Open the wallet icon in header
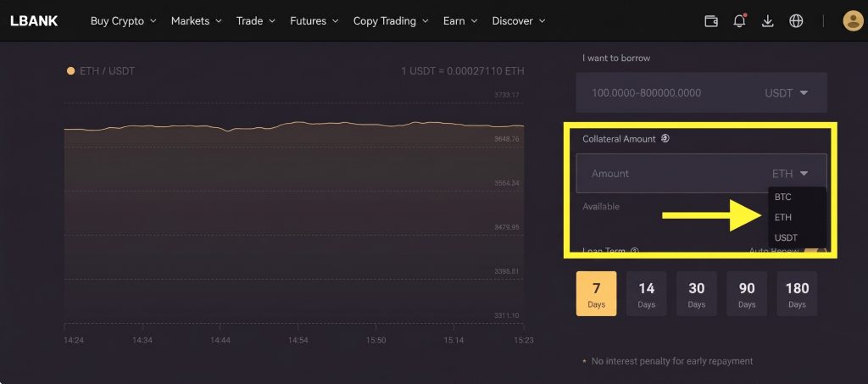Screen dimensions: 868x384 (x=711, y=21)
